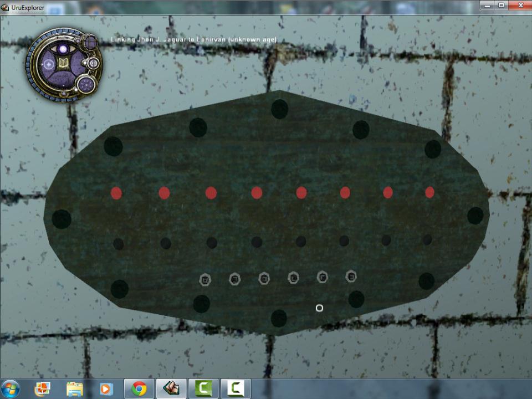Click the circled plus symbol on the KI
532x399 pixels.
pyautogui.click(x=49, y=64)
